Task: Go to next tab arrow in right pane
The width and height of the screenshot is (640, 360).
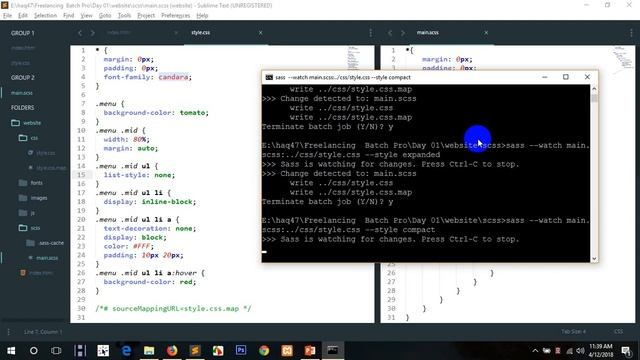Action: 402,33
